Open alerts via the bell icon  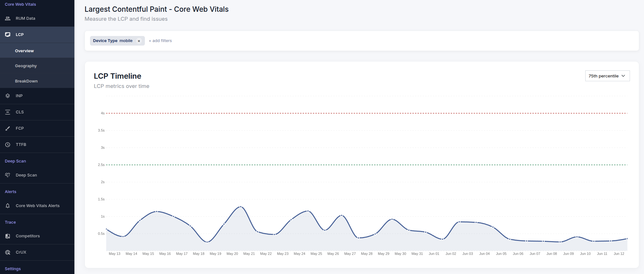point(8,205)
